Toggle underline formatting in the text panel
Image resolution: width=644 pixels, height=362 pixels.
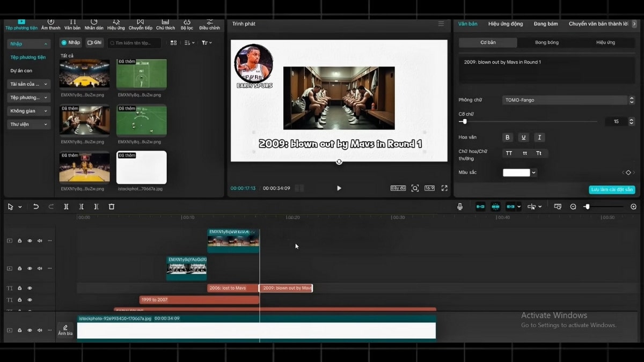tap(523, 137)
